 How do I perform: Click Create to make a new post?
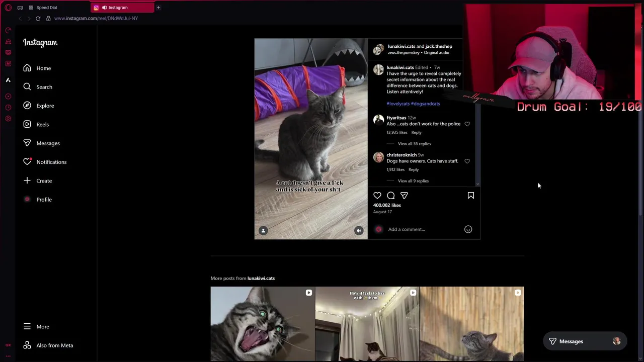[37, 180]
